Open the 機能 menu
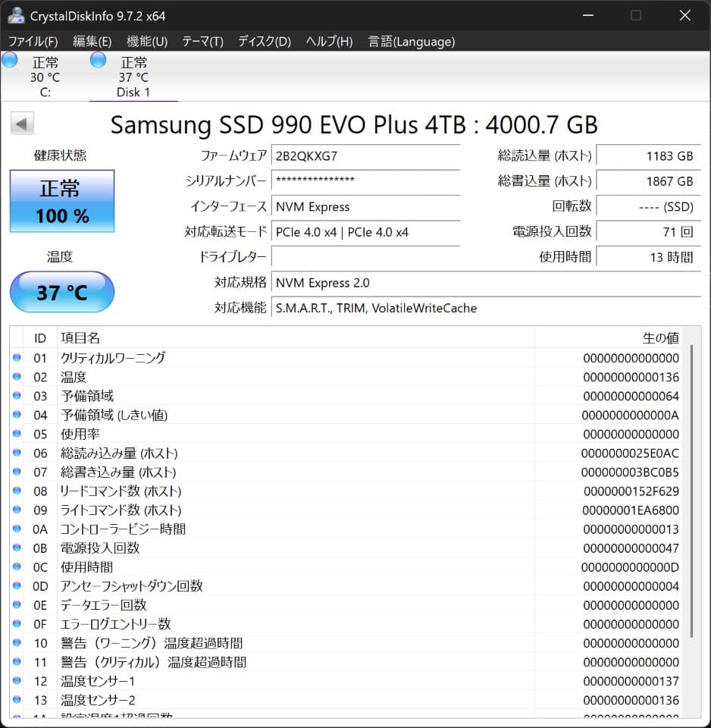This screenshot has height=728, width=711. pos(146,42)
